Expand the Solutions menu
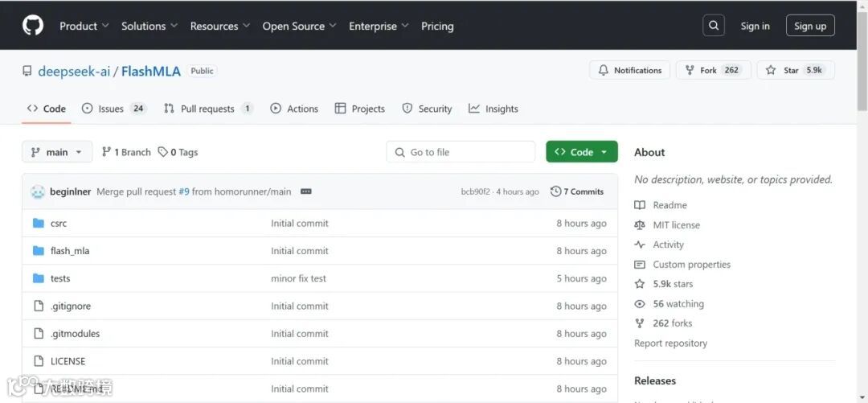868x403 pixels. point(149,26)
